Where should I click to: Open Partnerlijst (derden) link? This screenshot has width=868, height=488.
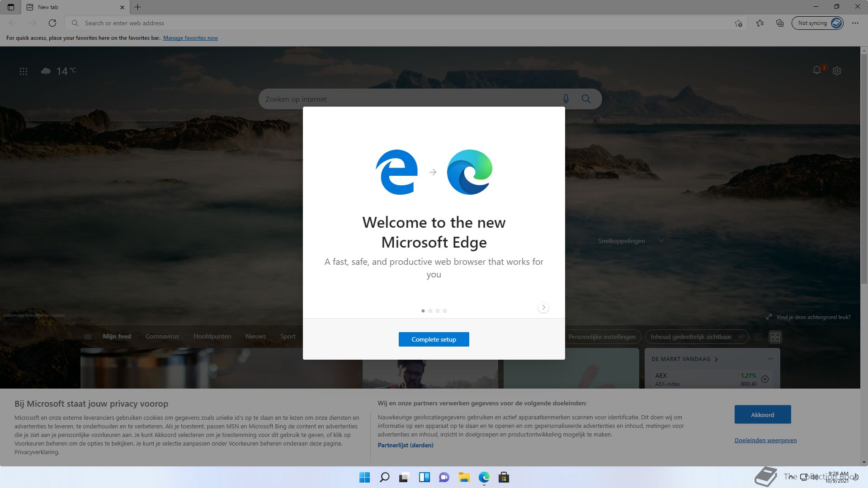(406, 445)
